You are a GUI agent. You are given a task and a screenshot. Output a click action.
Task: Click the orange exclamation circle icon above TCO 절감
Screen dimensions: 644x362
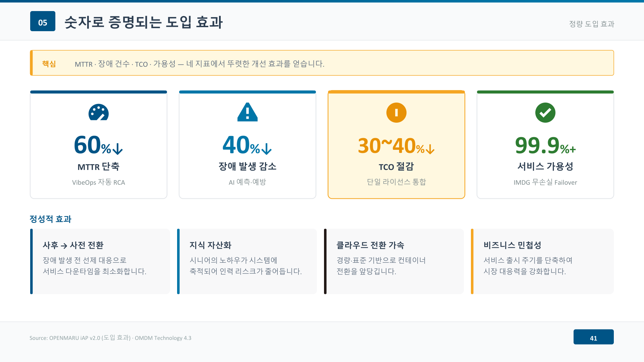coord(396,113)
